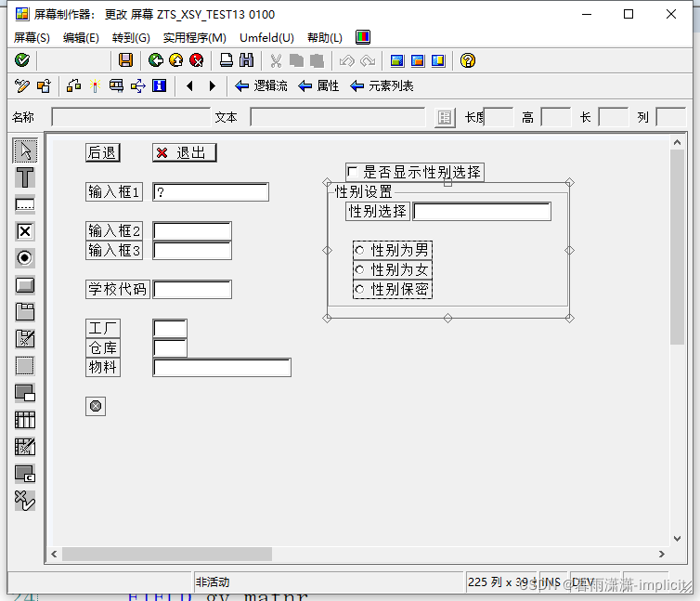Click the green checkmark Enter icon
Screen dimensions: 700x601
point(22,59)
